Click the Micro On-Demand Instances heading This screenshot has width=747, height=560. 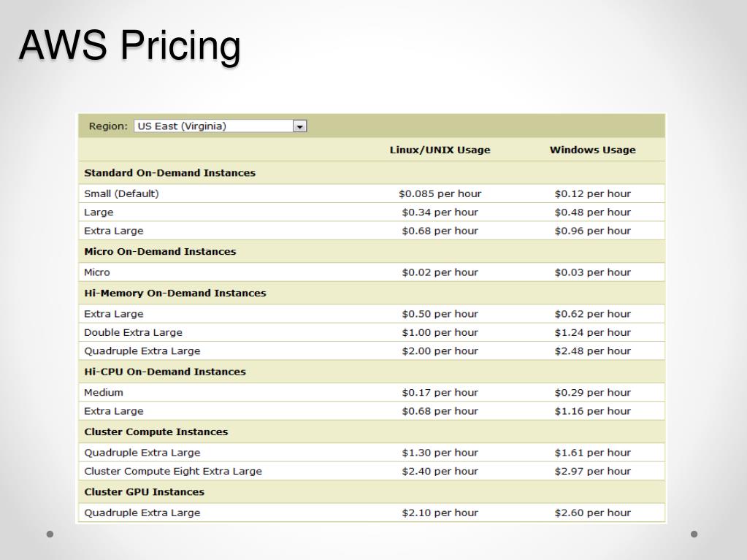pos(160,251)
